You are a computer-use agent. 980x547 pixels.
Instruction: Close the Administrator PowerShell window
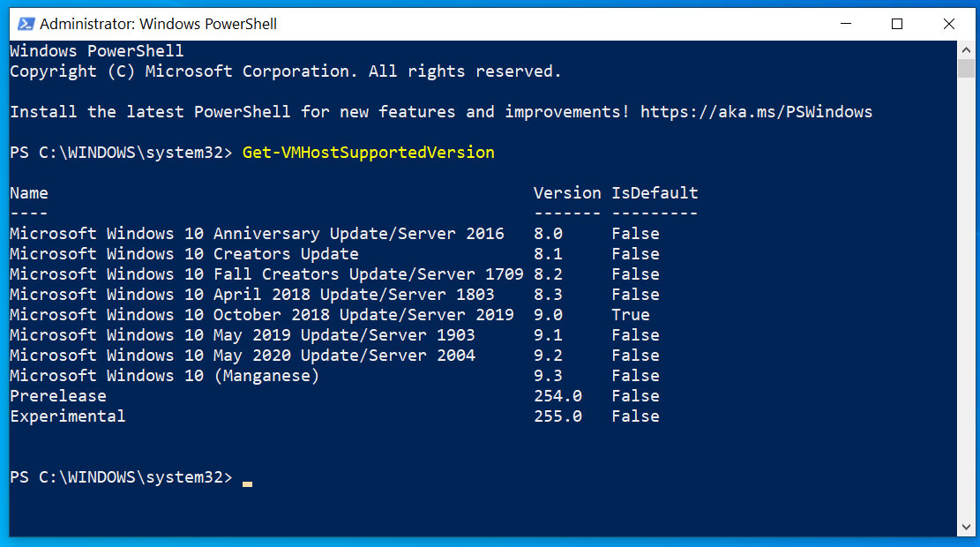[x=949, y=24]
